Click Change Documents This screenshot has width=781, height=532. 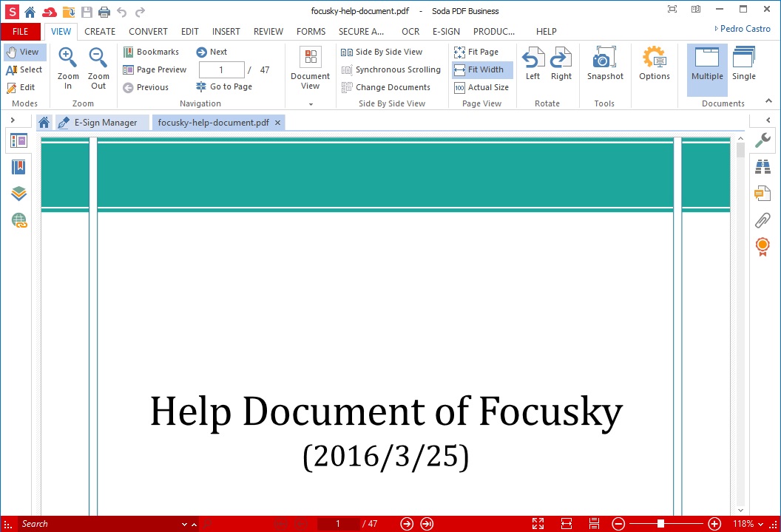click(x=385, y=88)
